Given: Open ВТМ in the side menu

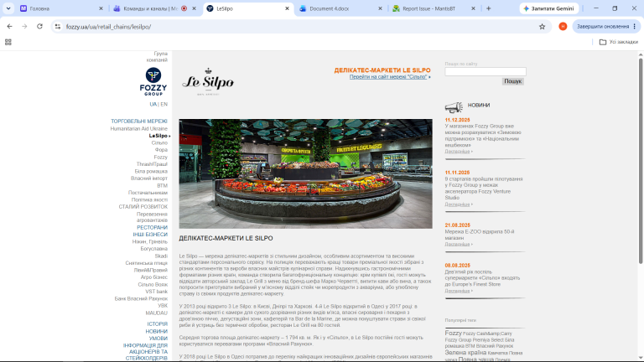Looking at the screenshot, I should 162,185.
